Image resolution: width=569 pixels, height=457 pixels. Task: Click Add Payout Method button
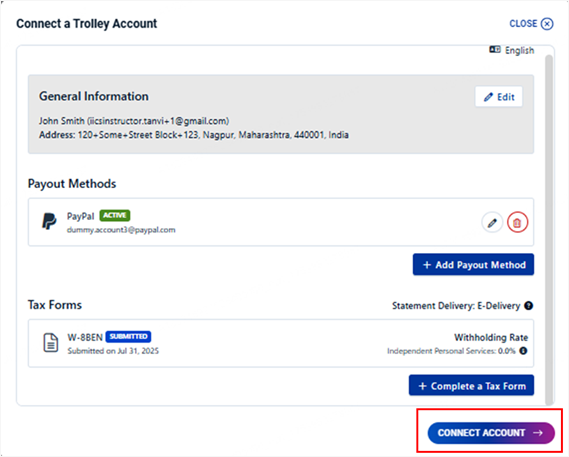(x=473, y=265)
